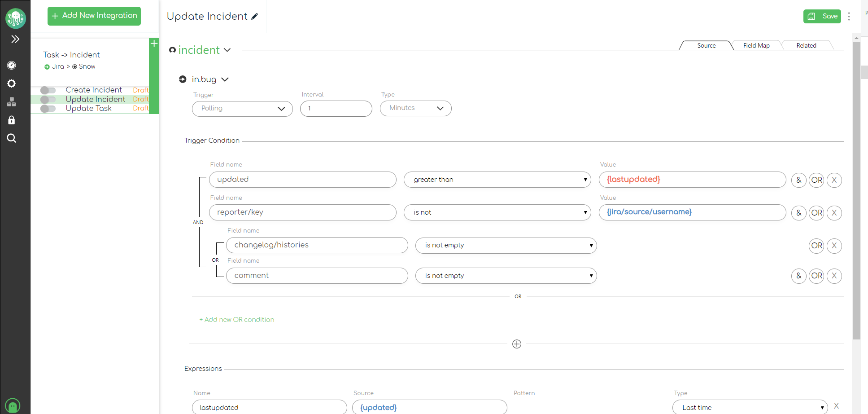The image size is (868, 414).
Task: Open settings gear icon in sidebar
Action: pos(12,84)
